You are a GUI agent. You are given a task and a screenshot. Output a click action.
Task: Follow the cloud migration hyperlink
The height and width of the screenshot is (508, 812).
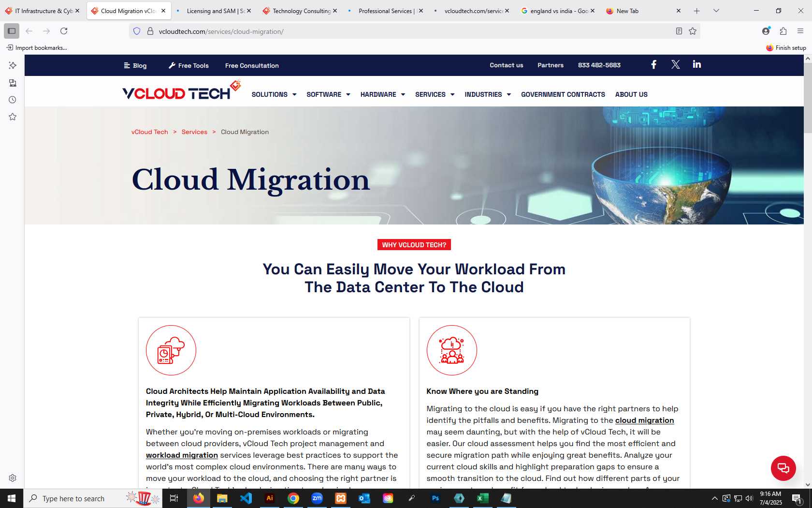tap(644, 420)
